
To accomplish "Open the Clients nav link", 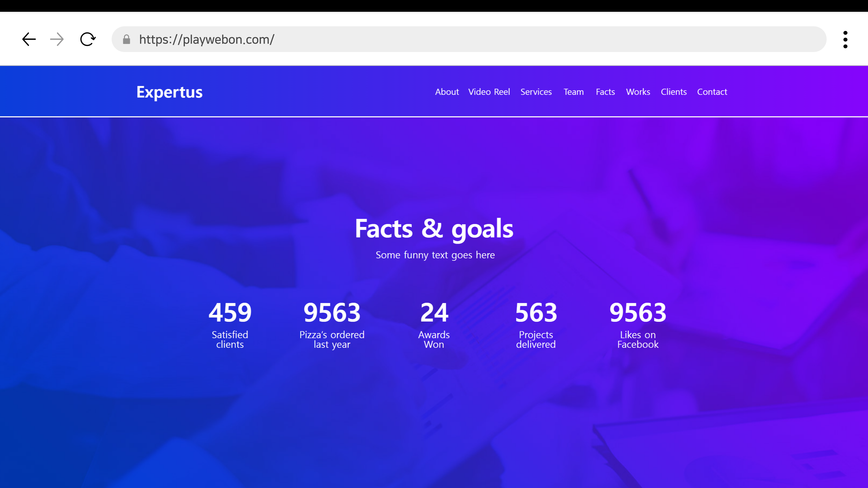I will [674, 92].
